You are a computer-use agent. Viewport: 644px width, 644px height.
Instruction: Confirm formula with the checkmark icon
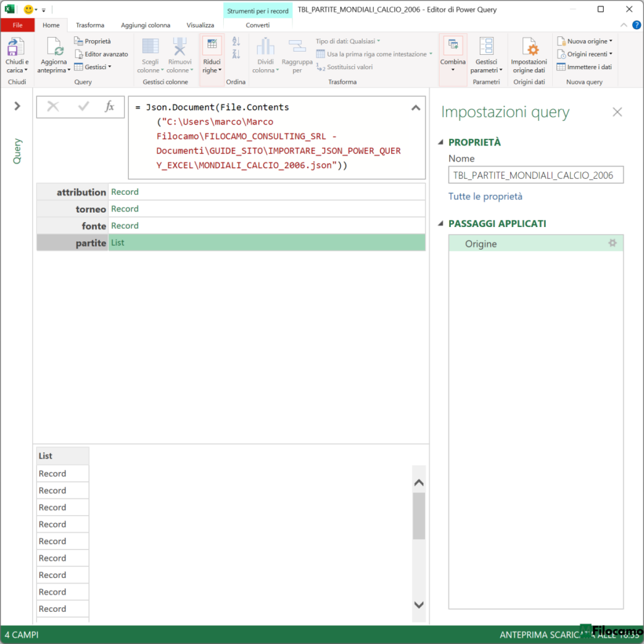tap(84, 107)
